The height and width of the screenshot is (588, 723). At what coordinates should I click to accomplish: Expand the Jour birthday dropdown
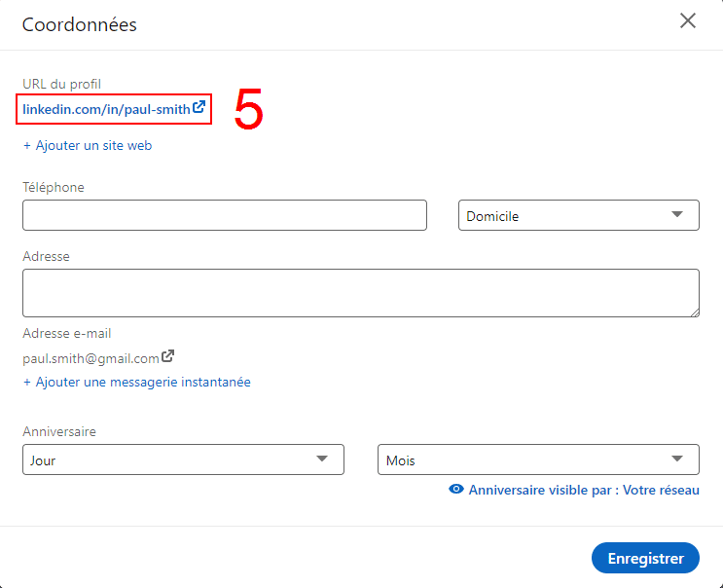(x=183, y=460)
